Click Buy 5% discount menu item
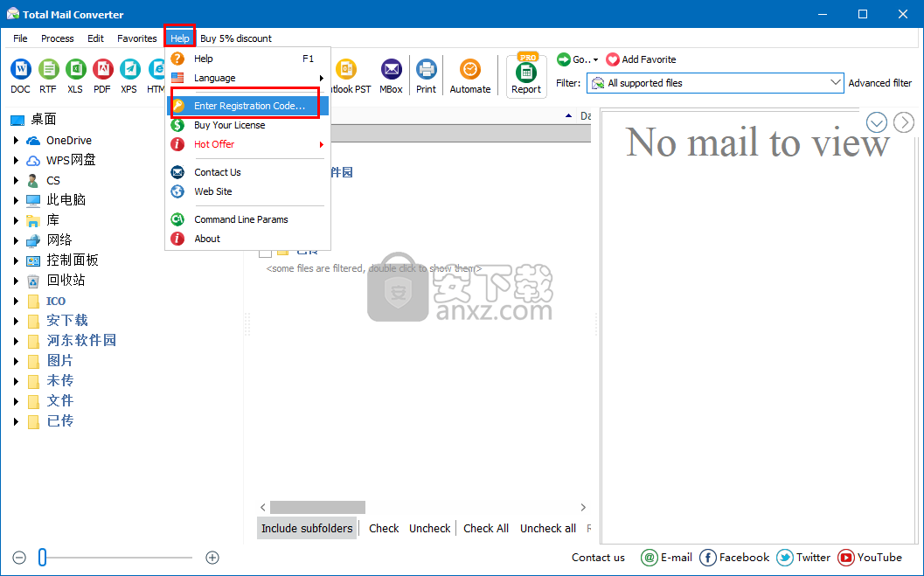 coord(236,38)
